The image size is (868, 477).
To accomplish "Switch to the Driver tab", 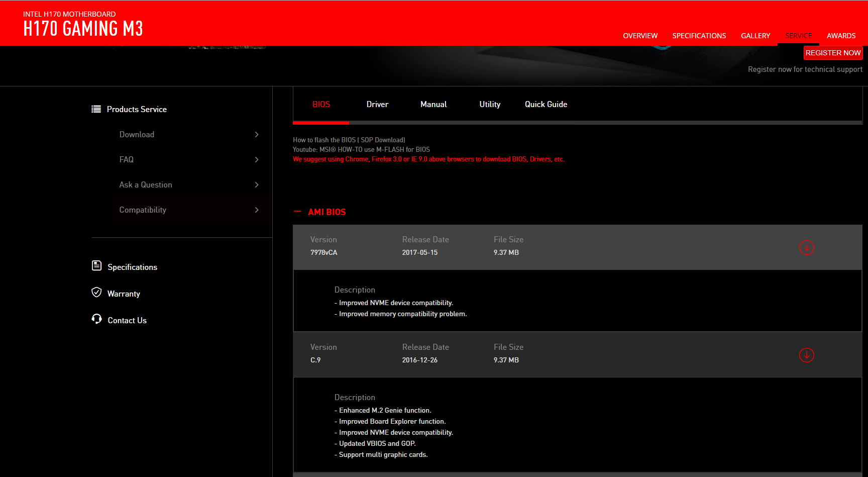I will click(377, 105).
